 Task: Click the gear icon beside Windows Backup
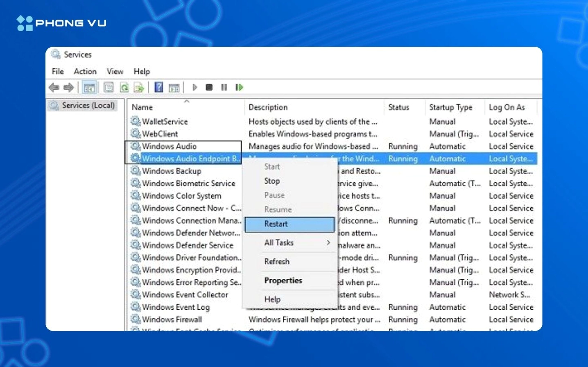click(136, 171)
